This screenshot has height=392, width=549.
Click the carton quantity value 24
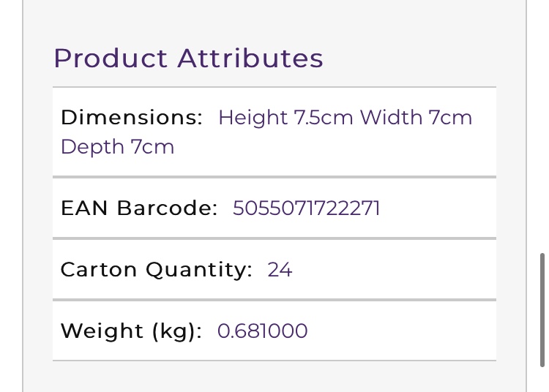tap(280, 270)
